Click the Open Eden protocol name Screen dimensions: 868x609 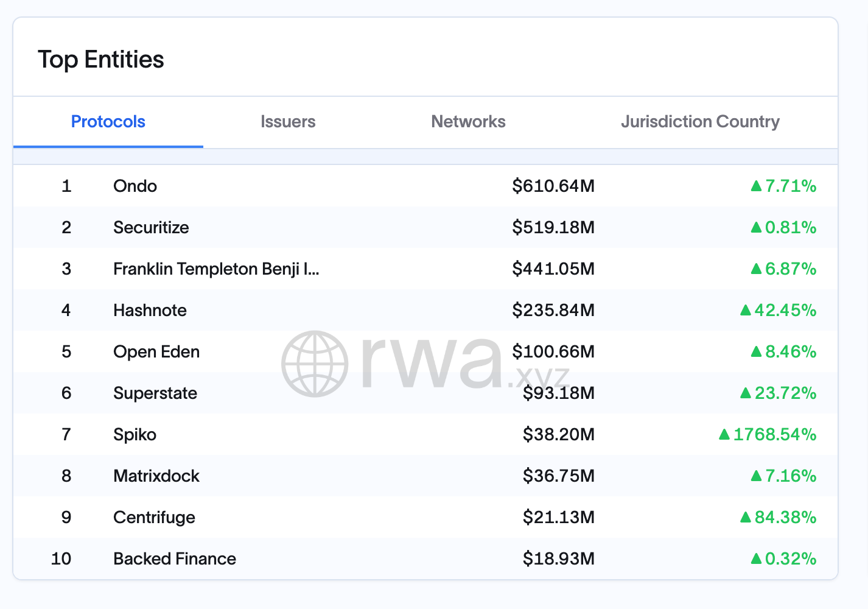(156, 352)
